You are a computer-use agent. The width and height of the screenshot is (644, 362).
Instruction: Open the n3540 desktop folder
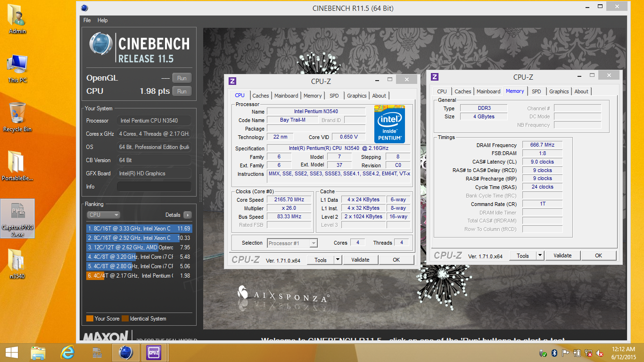[17, 264]
